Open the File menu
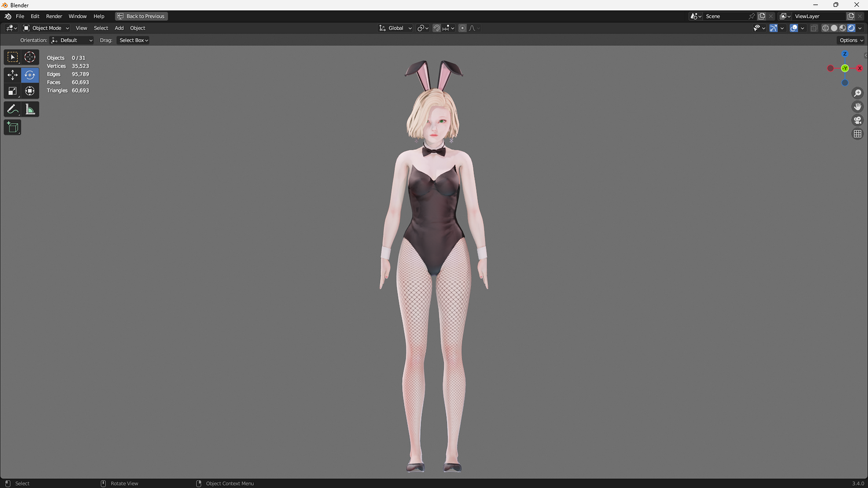Viewport: 868px width, 488px height. click(20, 16)
